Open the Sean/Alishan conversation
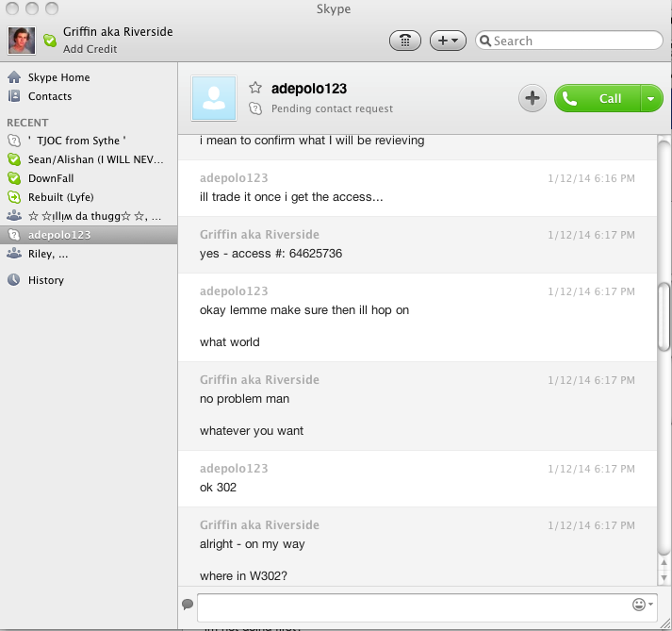The width and height of the screenshot is (672, 631). pyautogui.click(x=89, y=159)
